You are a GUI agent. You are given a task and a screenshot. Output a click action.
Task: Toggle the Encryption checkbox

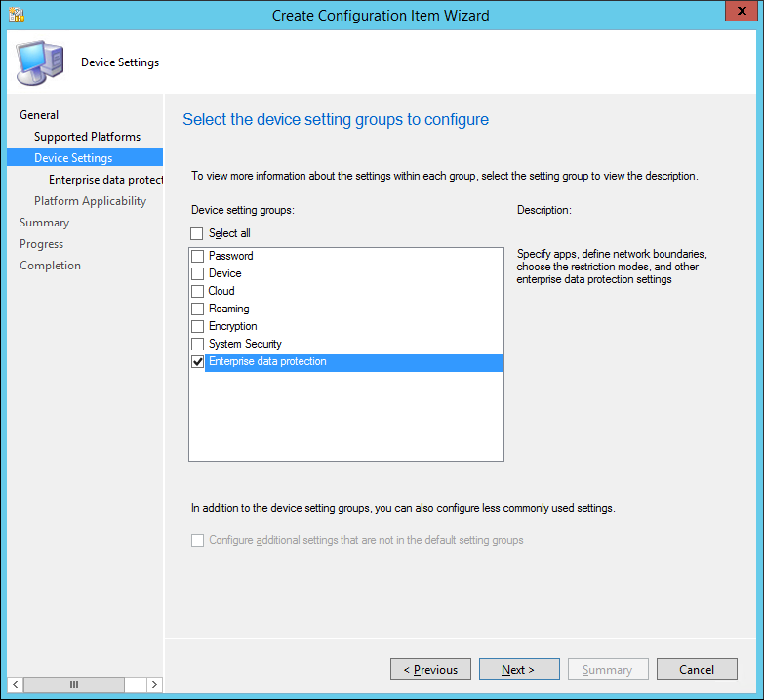(x=198, y=326)
